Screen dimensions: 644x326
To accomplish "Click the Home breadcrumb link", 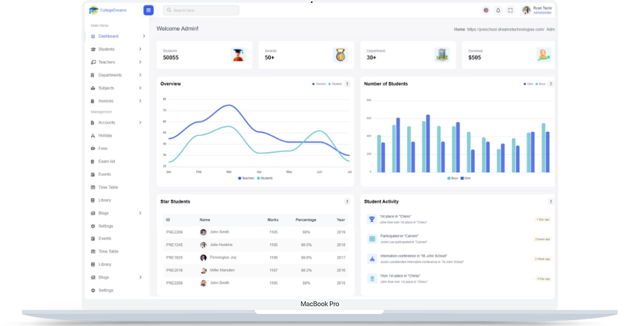I will coord(459,29).
